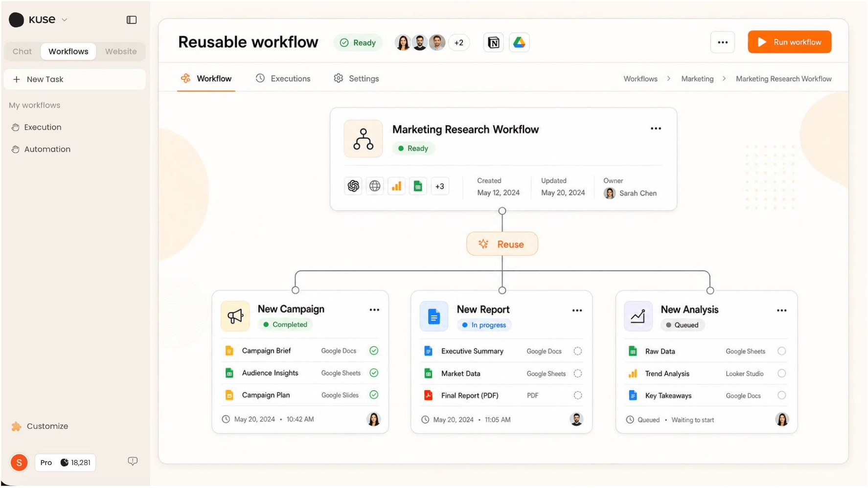The image size is (868, 488).
Task: Click the New Analysis chart icon
Action: pos(638,317)
